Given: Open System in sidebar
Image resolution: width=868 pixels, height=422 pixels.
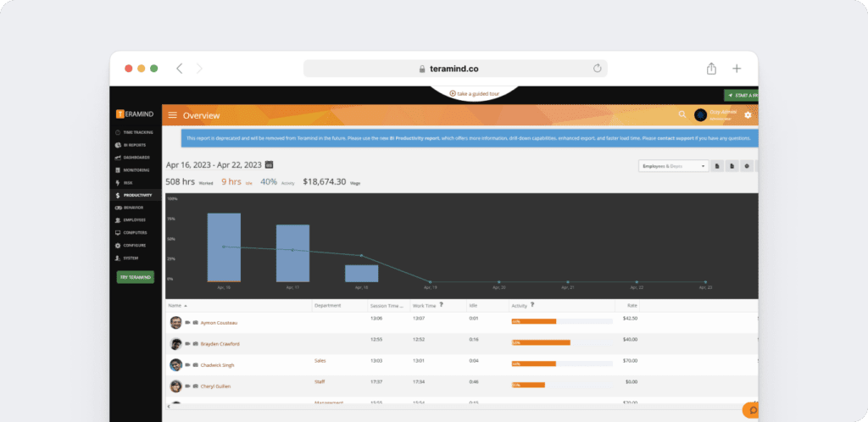Looking at the screenshot, I should [x=127, y=258].
